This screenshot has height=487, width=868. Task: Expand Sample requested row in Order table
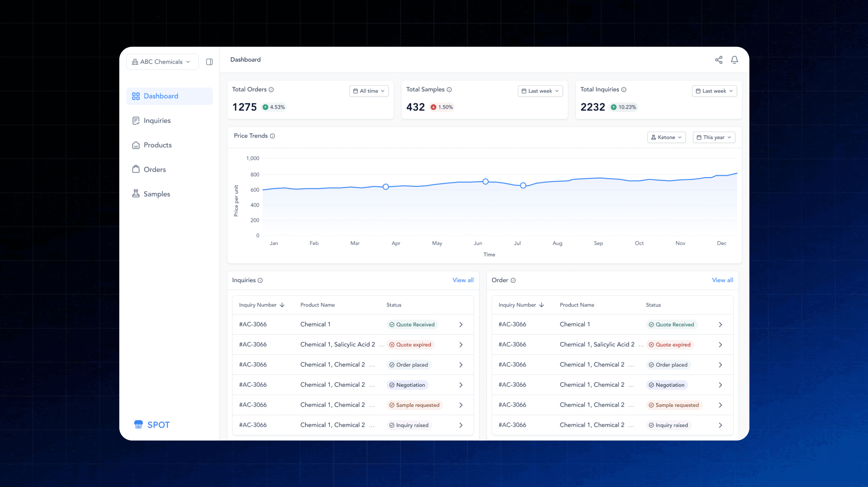click(720, 405)
